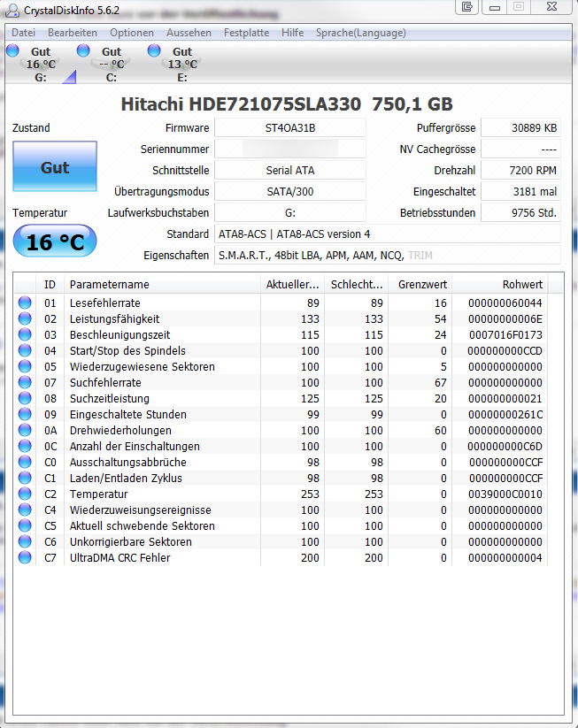Screen dimensions: 578x728
Task: Click the blue Gut health status button
Action: (55, 166)
